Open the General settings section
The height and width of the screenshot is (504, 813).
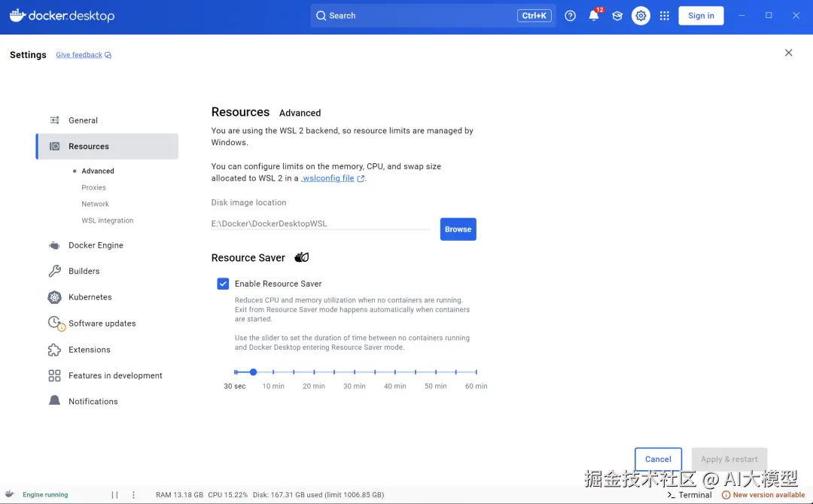tap(108, 120)
